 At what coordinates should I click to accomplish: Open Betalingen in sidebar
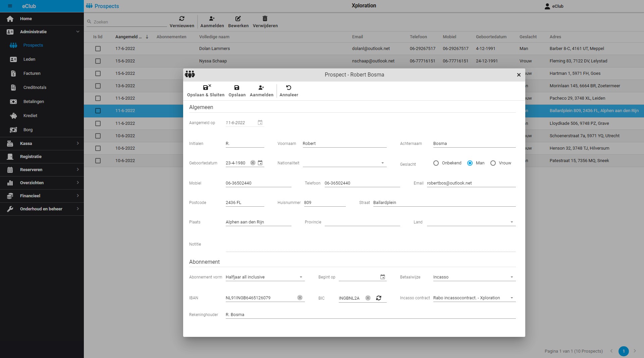(42, 102)
